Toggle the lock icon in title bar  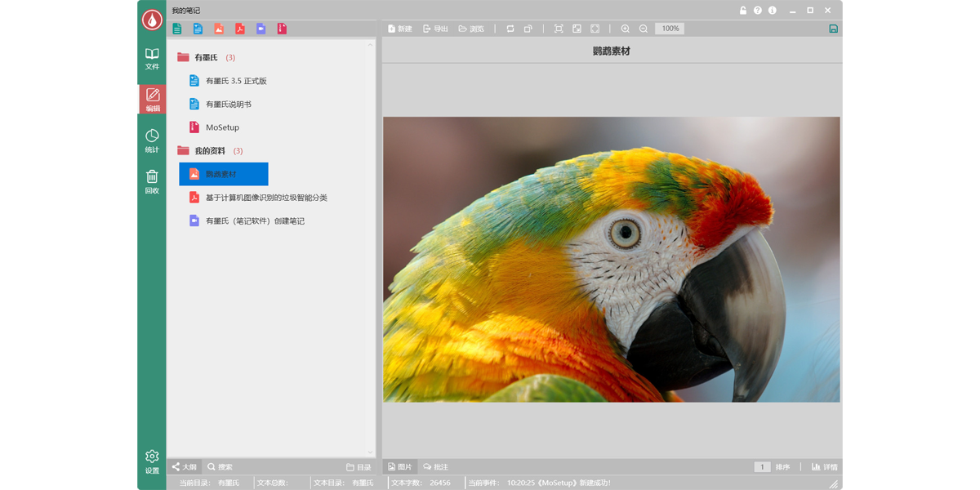coord(743,11)
